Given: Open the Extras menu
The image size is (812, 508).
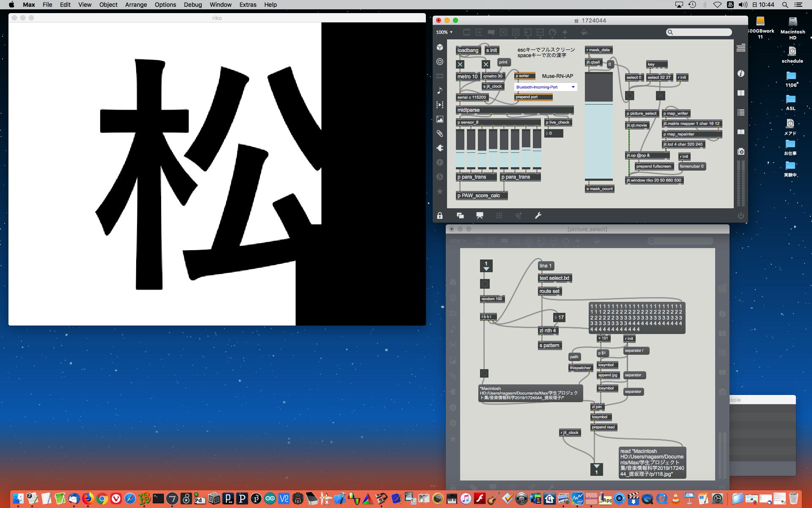Looking at the screenshot, I should (x=247, y=5).
